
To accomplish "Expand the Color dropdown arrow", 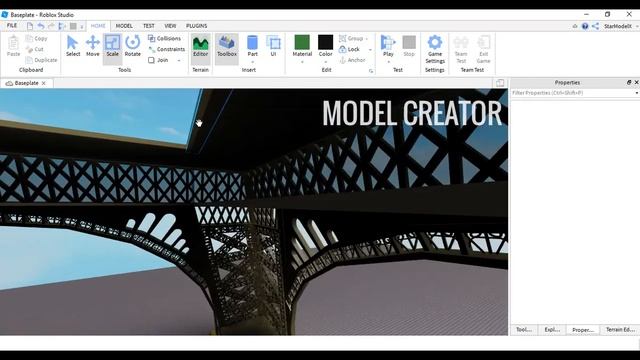I will coord(326,62).
